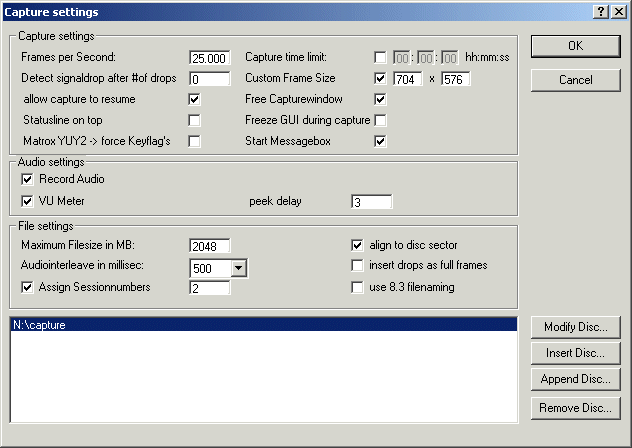Click the Audiointerleave 500 value box
632x448 pixels.
click(211, 268)
